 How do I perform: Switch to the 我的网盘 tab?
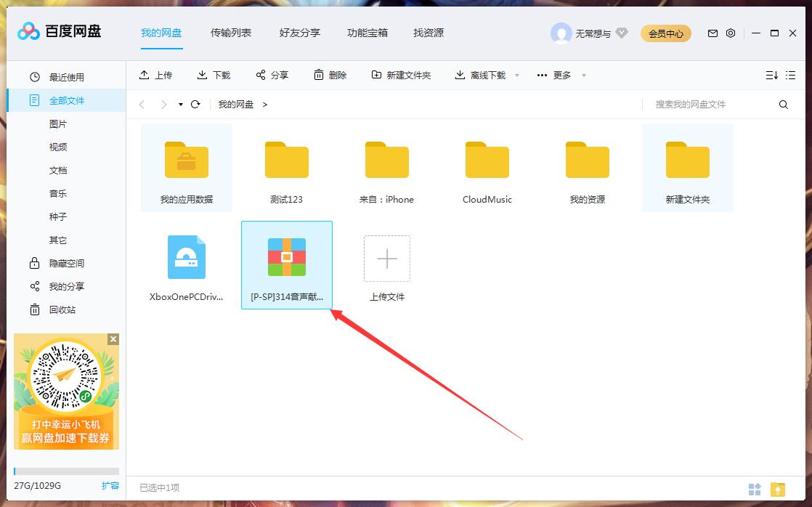point(161,33)
